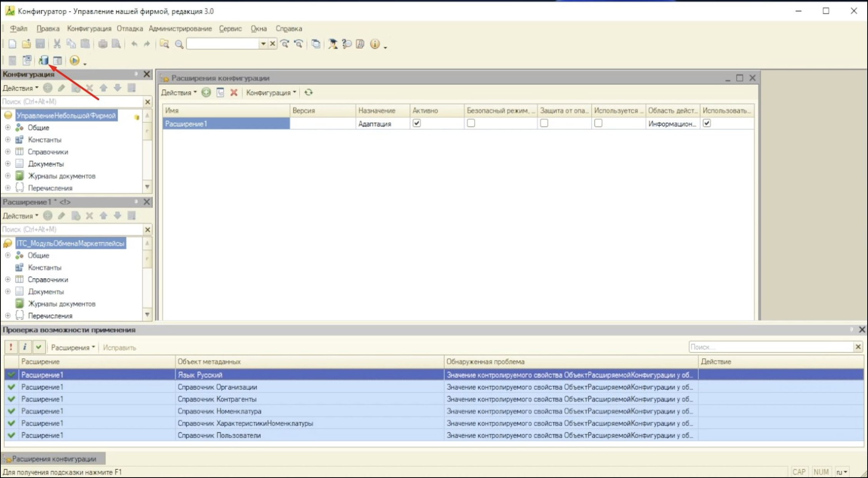This screenshot has width=868, height=478.
Task: Open the Конфигурация menu
Action: tap(89, 28)
